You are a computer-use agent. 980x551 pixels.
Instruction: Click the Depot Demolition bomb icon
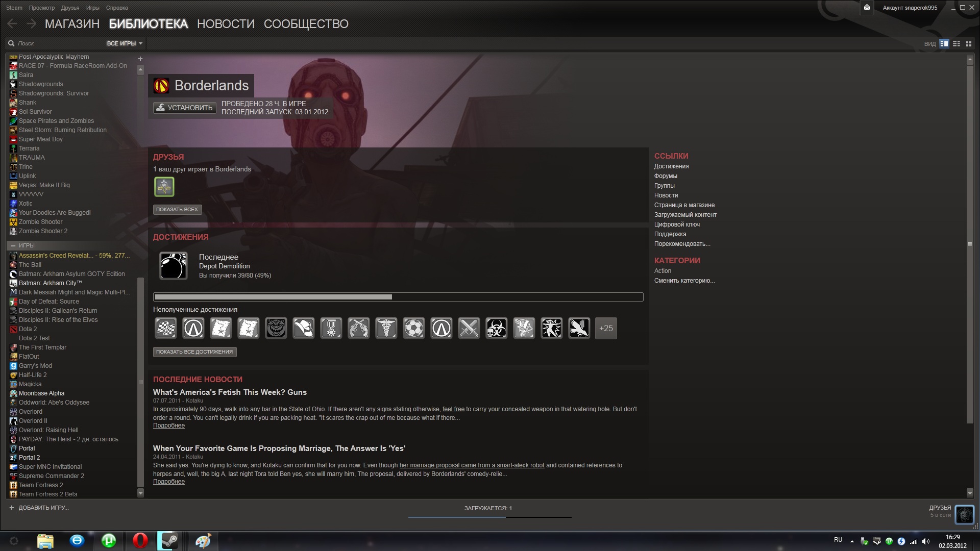click(x=174, y=266)
